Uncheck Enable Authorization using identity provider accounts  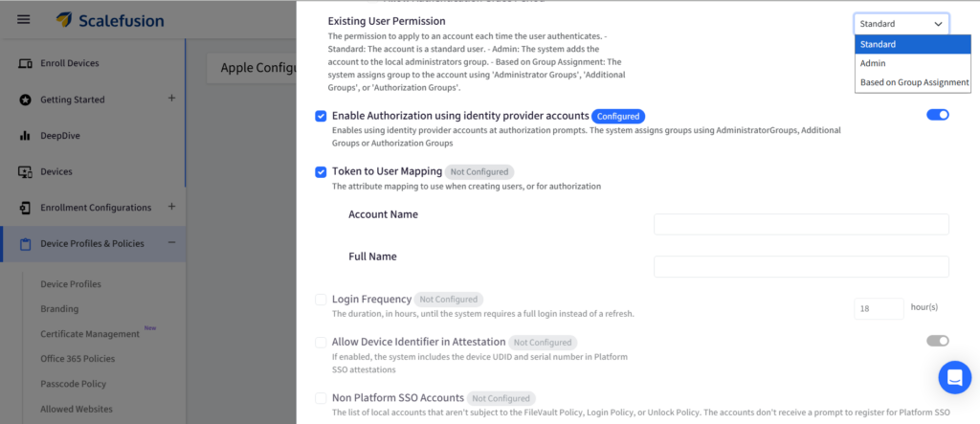321,116
